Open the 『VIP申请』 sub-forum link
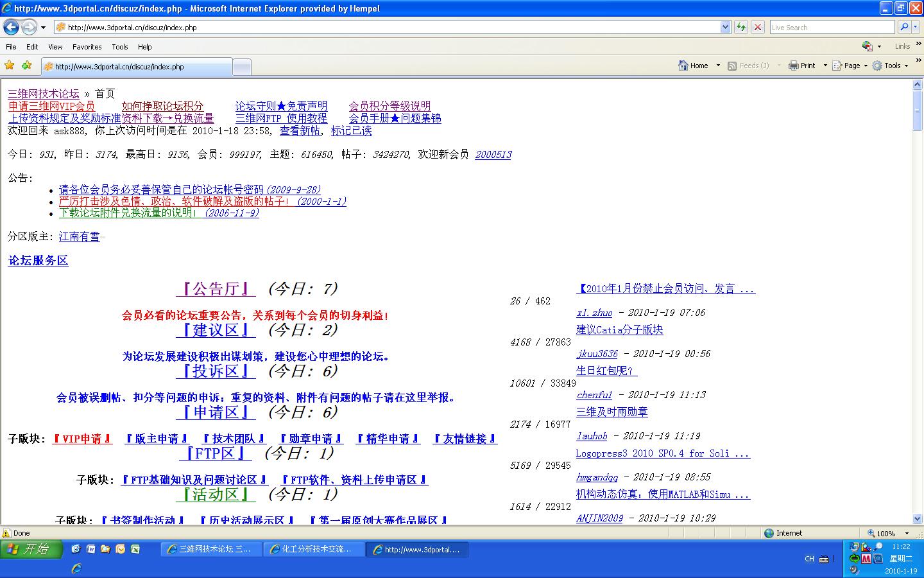Image resolution: width=924 pixels, height=578 pixels. [82, 439]
